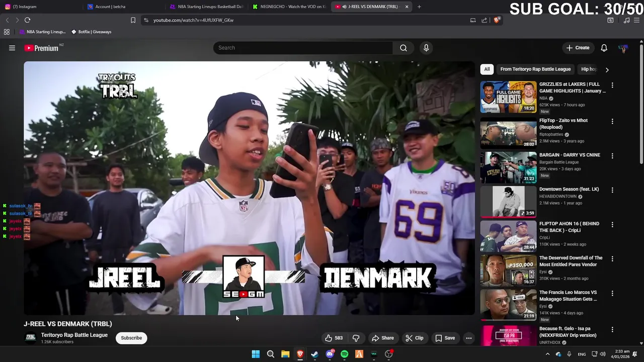The height and width of the screenshot is (362, 644).
Task: Open the YouTube guide hamburger menu
Action: 12,48
